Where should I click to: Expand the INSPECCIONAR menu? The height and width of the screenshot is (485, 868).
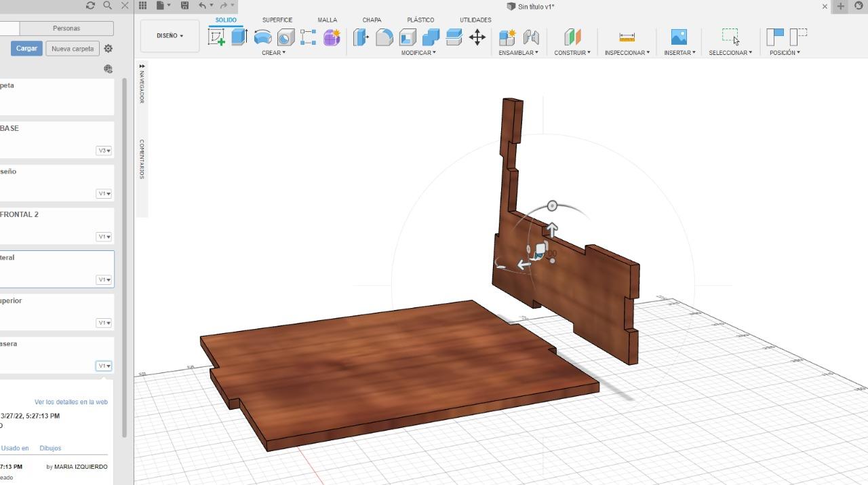627,53
